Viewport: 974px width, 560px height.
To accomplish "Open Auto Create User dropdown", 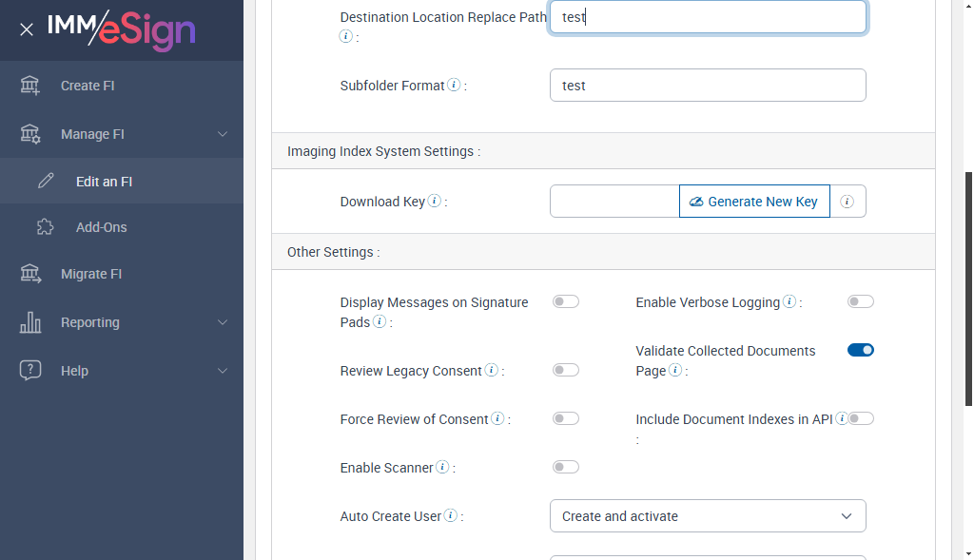I will pyautogui.click(x=708, y=516).
